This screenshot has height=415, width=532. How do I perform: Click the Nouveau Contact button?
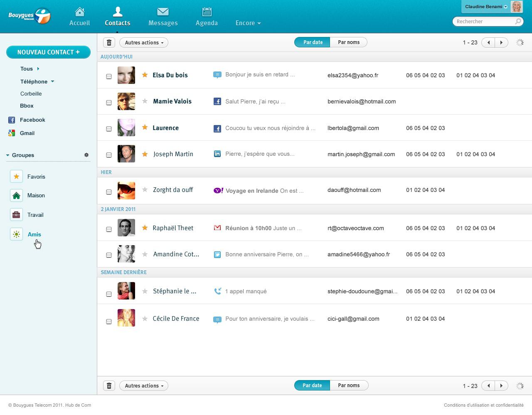(48, 52)
